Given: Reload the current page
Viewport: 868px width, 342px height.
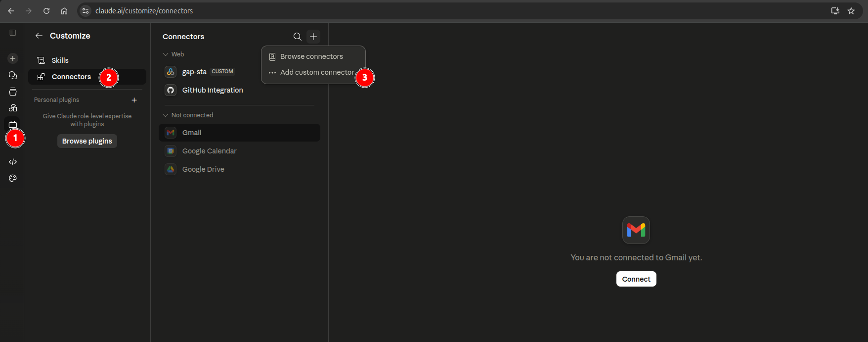Looking at the screenshot, I should [46, 11].
